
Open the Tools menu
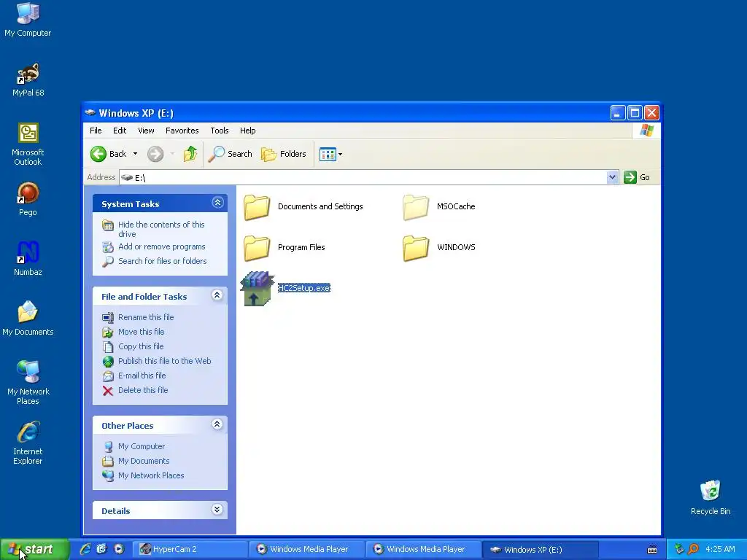click(220, 131)
